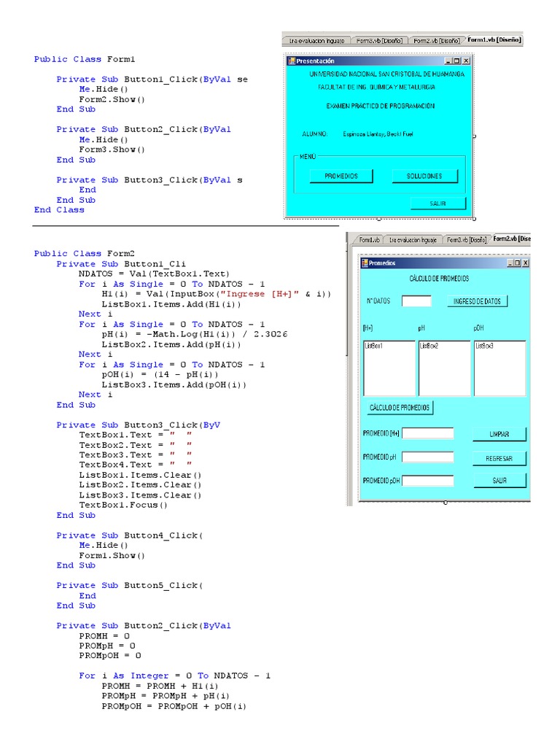The image size is (560, 747).
Task: Click the 'Public Class Form1' code line
Action: click(x=85, y=59)
